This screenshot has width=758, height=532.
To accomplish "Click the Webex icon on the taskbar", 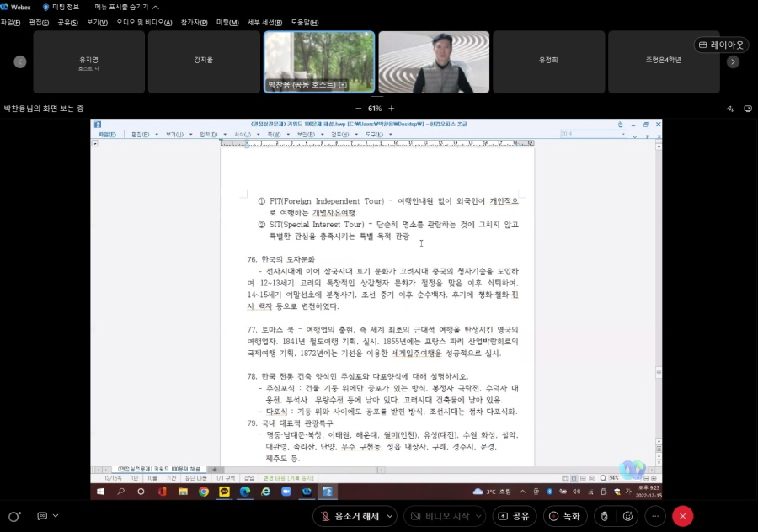I will point(307,492).
